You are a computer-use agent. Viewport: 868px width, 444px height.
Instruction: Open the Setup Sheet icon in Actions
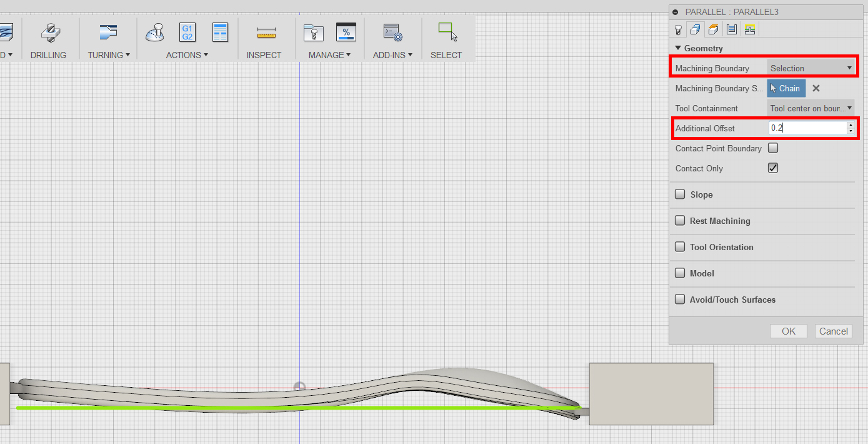(x=220, y=33)
